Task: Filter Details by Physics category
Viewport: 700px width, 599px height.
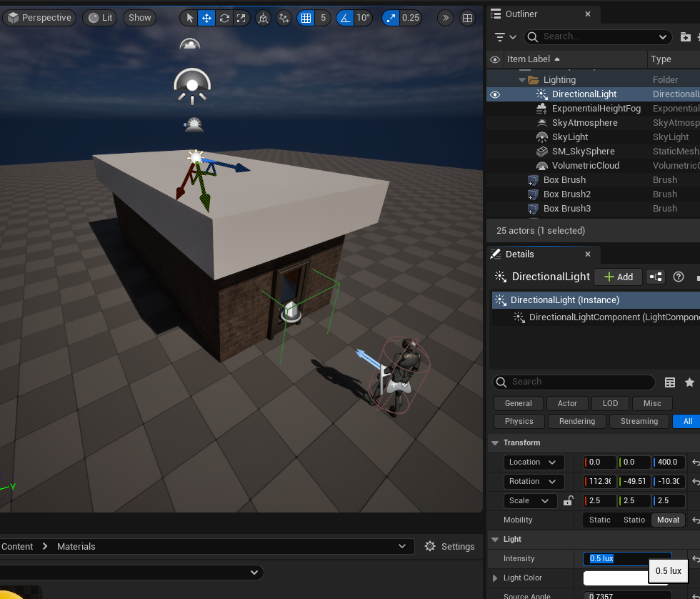Action: pyautogui.click(x=519, y=421)
